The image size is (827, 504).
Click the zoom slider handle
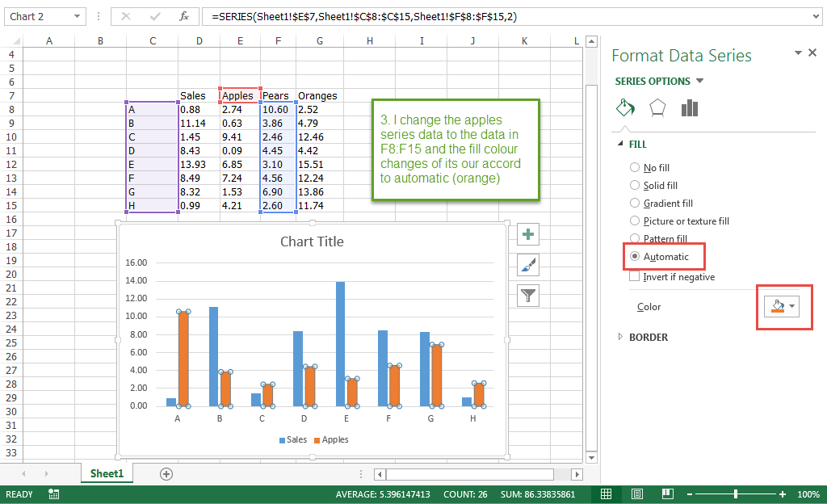(x=735, y=494)
